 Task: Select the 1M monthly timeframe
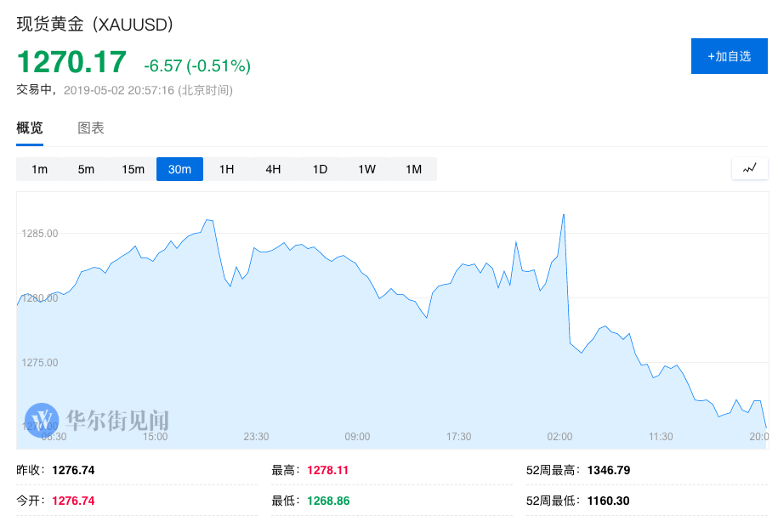(x=413, y=169)
